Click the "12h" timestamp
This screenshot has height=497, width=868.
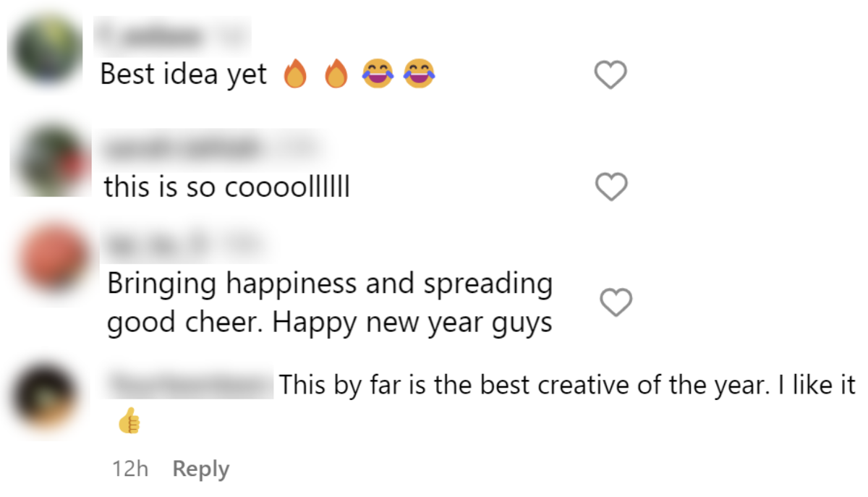click(x=130, y=469)
